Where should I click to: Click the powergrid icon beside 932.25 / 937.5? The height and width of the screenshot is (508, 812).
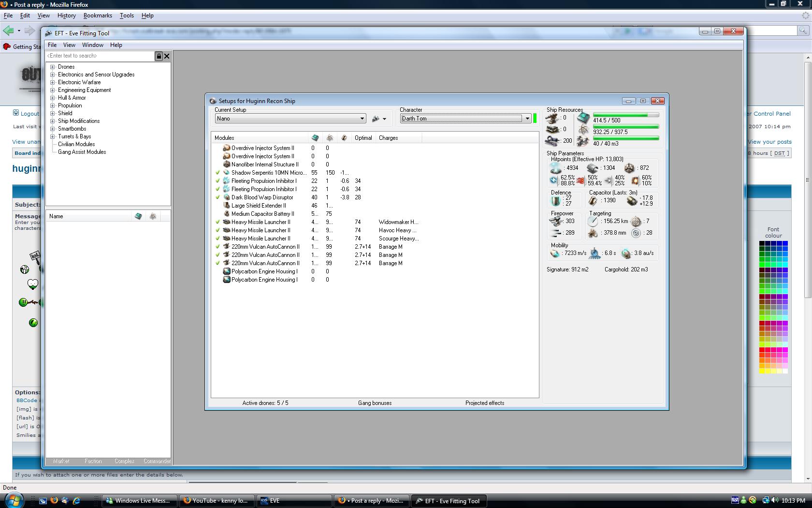583,130
